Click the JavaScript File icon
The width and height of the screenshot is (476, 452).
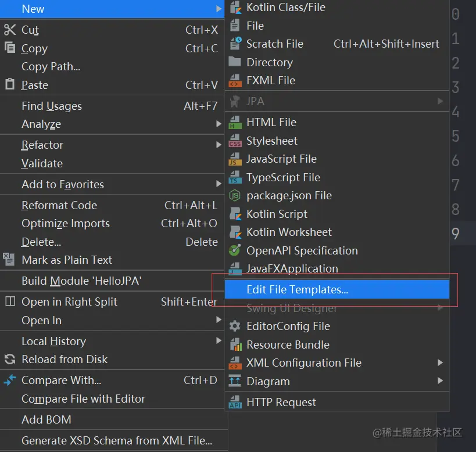tap(235, 159)
